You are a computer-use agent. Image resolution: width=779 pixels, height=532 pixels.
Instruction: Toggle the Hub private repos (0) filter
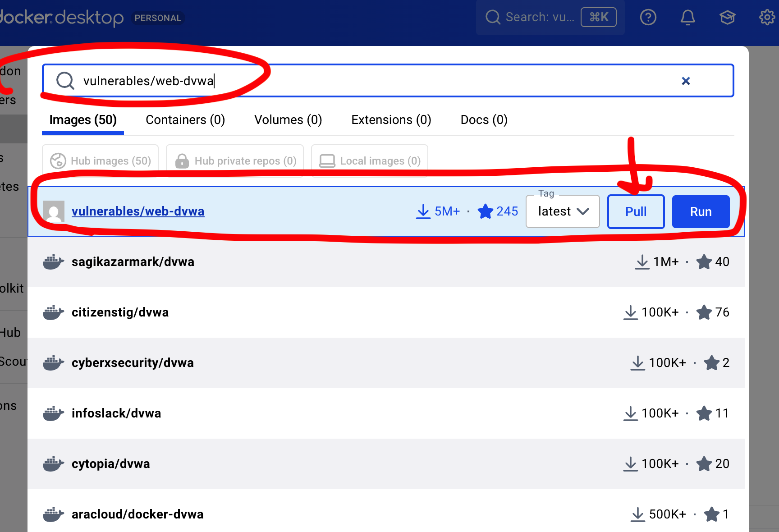235,161
